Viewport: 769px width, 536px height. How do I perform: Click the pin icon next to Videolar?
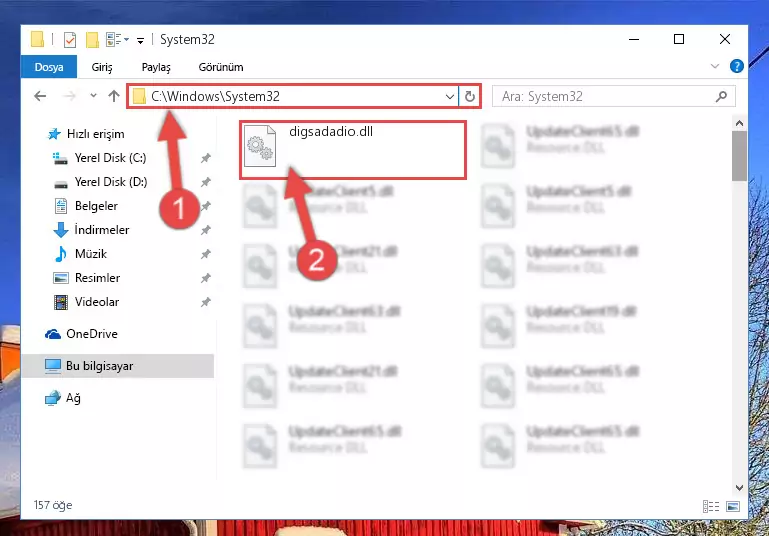tap(205, 302)
